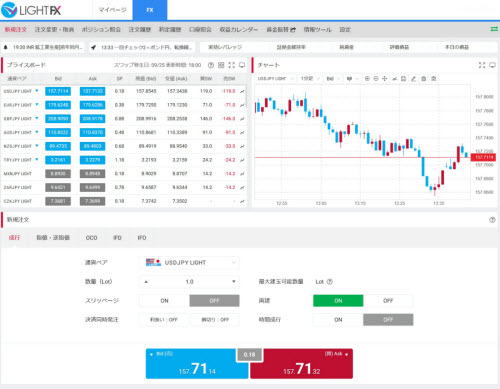Open the chart timeframe 1分足 dropdown
Screen dimensions: 500x389
click(x=310, y=79)
